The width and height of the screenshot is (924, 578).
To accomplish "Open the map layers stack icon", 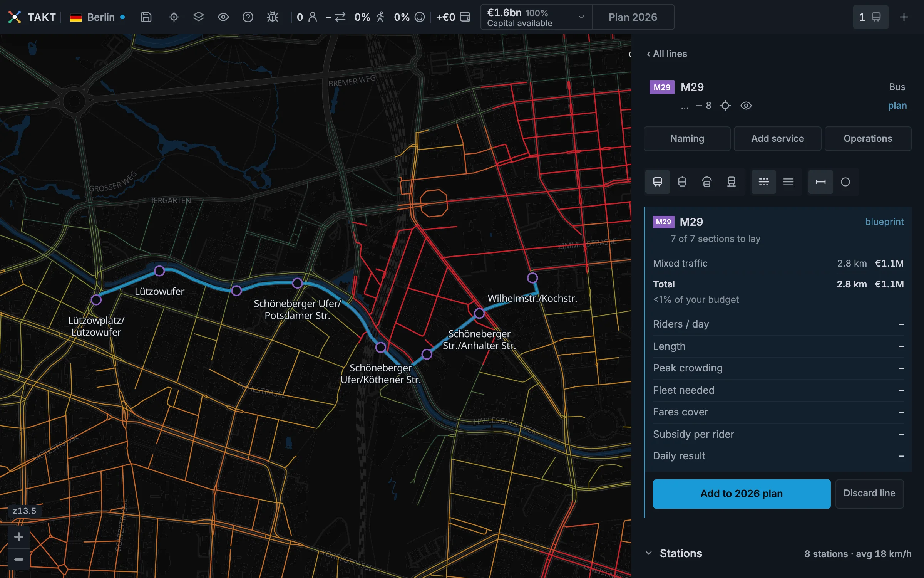I will [x=199, y=17].
